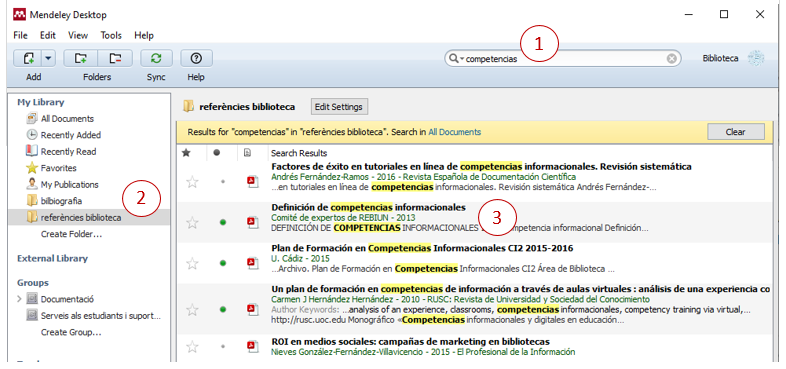Click the Mendeley Desktop logo icon
This screenshot has width=786, height=369.
coord(19,15)
